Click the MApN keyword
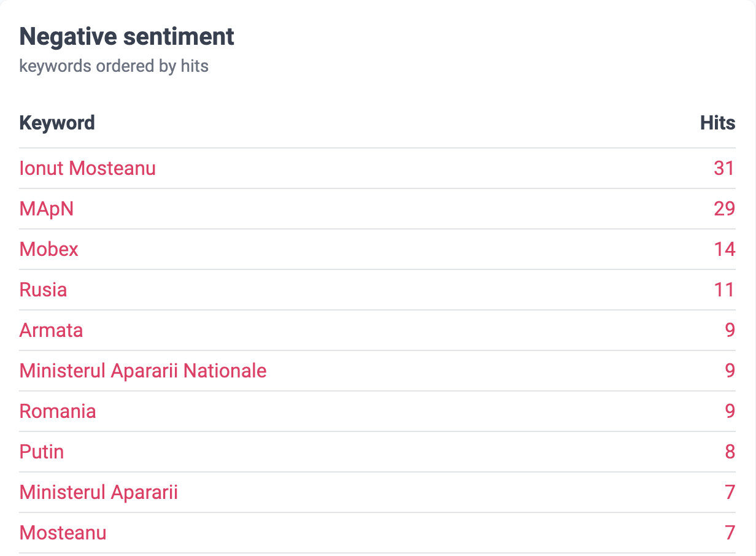This screenshot has height=556, width=756. tap(47, 209)
